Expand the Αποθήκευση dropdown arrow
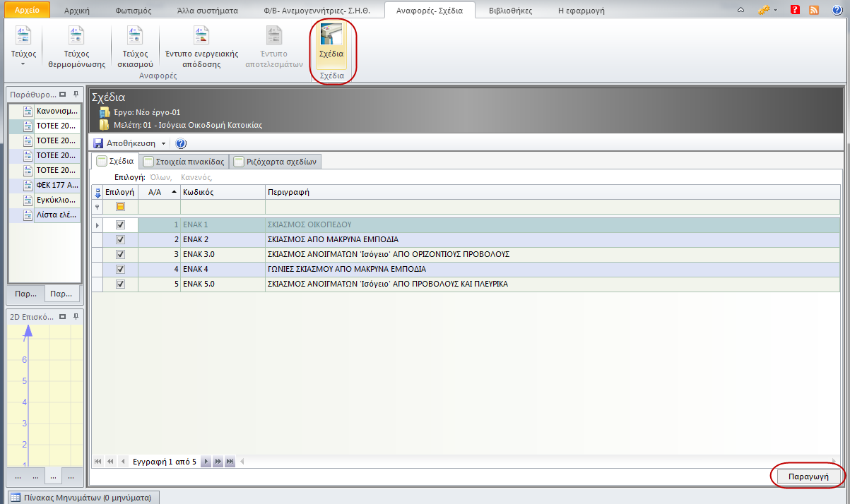The image size is (850, 504). [x=163, y=143]
